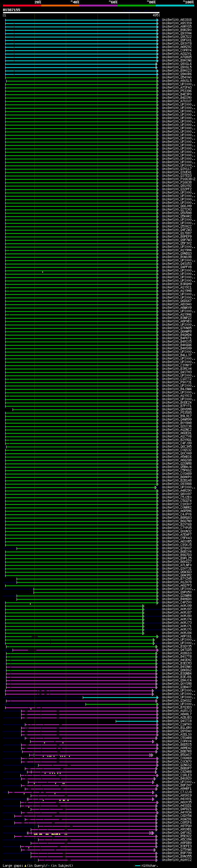Click the short cyan alignment bar for Q4STI8
This screenshot has width=197, height=868.
tap(137, 721)
